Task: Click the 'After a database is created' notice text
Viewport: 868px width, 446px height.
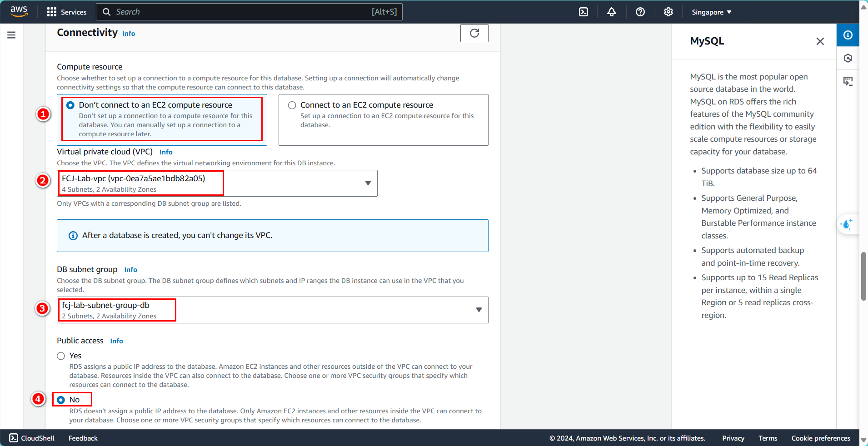Action: 177,235
